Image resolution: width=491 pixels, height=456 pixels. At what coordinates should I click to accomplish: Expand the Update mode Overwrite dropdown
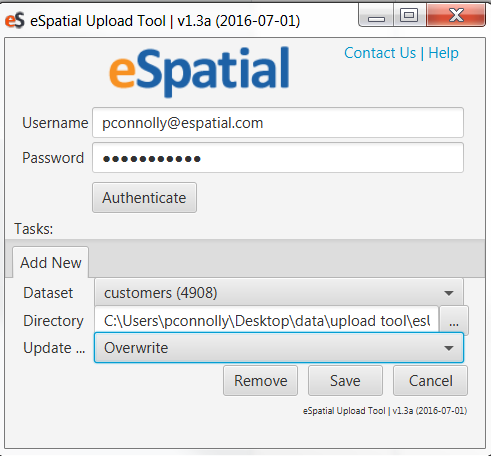pyautogui.click(x=279, y=348)
